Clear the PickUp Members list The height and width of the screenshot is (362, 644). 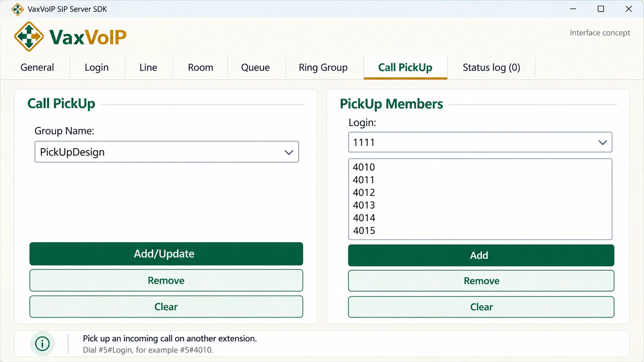pos(481,307)
